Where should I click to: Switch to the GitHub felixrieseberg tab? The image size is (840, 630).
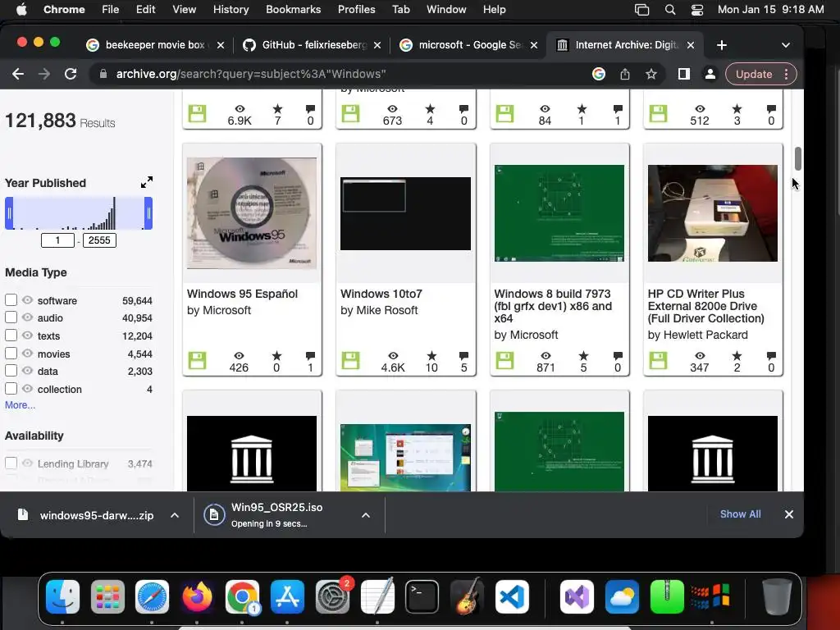coord(313,45)
